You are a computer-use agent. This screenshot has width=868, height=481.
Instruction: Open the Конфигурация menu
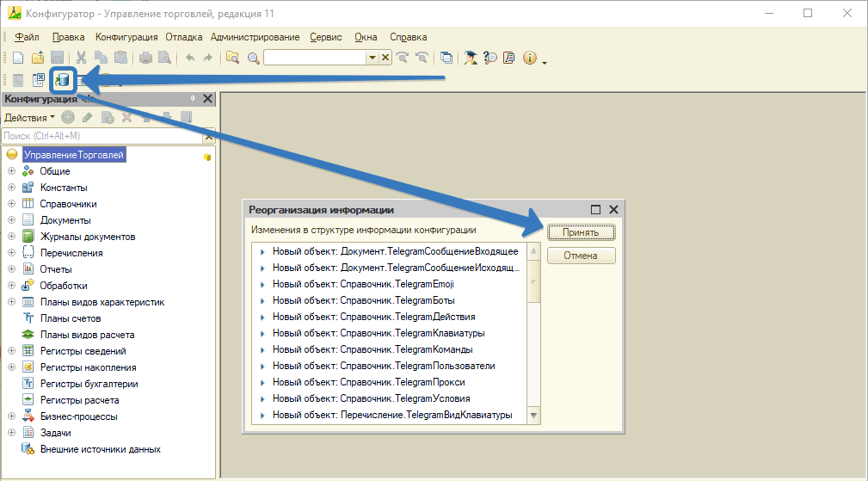pyautogui.click(x=126, y=37)
